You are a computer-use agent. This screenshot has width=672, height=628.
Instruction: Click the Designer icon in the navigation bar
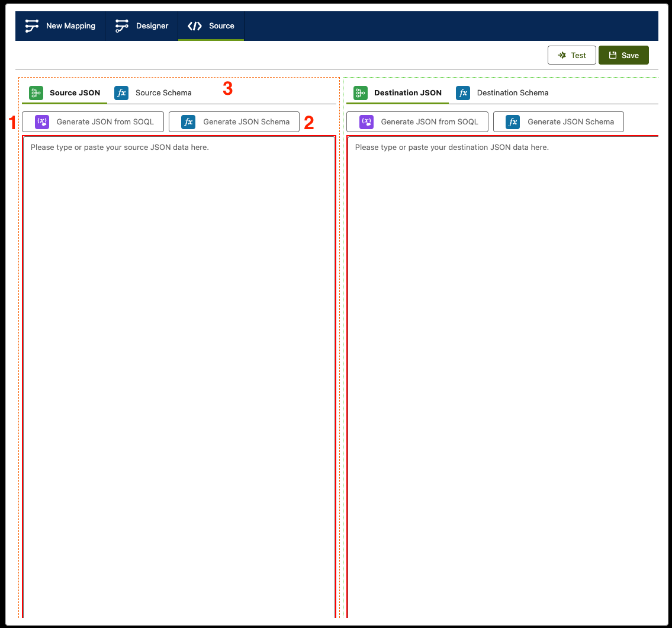coord(122,26)
